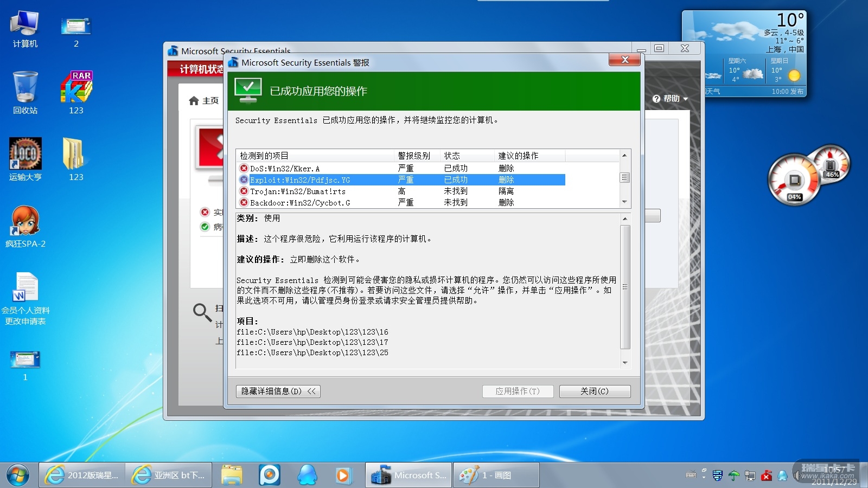The width and height of the screenshot is (868, 488).
Task: Open the red Security Essentials tray icon
Action: click(x=767, y=476)
